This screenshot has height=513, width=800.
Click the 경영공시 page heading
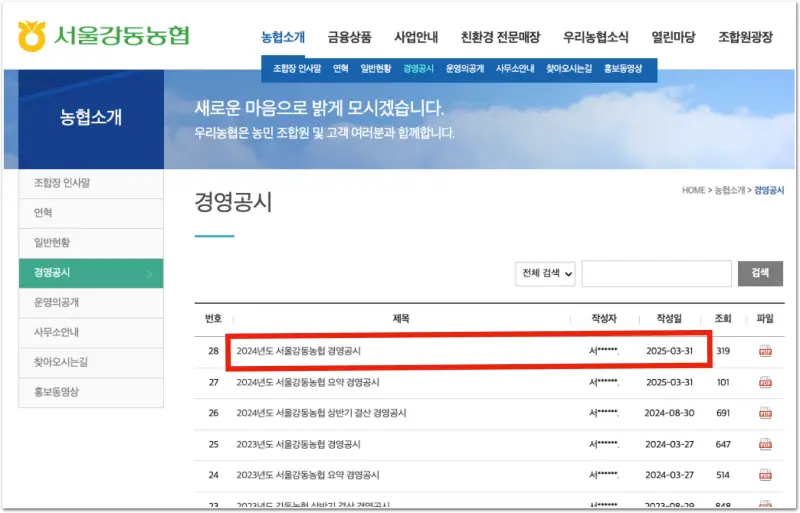(233, 202)
